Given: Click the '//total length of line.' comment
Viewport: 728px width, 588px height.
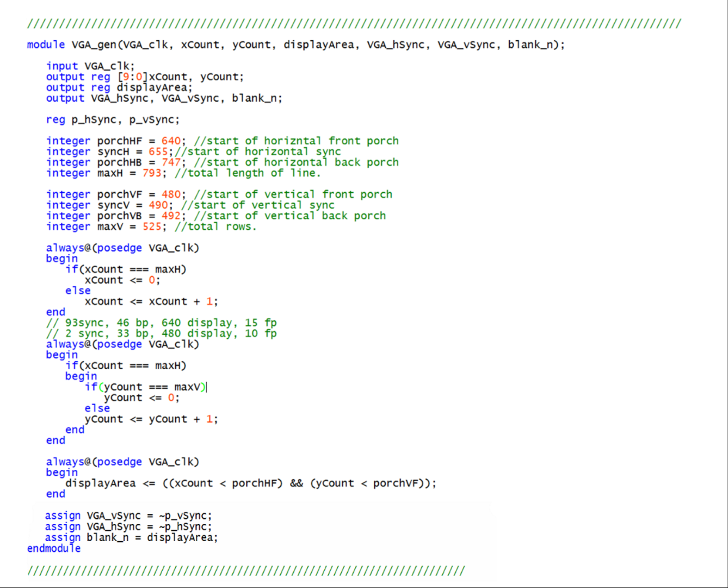Looking at the screenshot, I should [x=248, y=173].
